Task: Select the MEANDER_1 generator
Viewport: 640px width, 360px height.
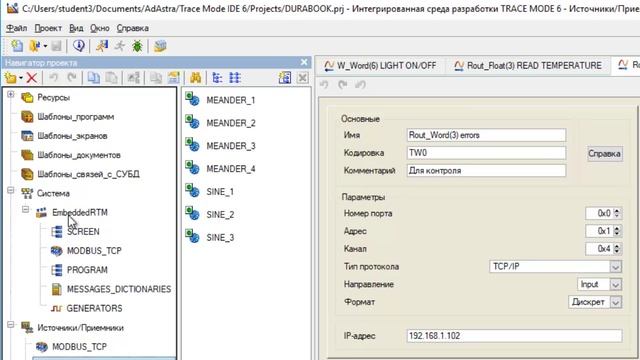Action: pos(220,100)
